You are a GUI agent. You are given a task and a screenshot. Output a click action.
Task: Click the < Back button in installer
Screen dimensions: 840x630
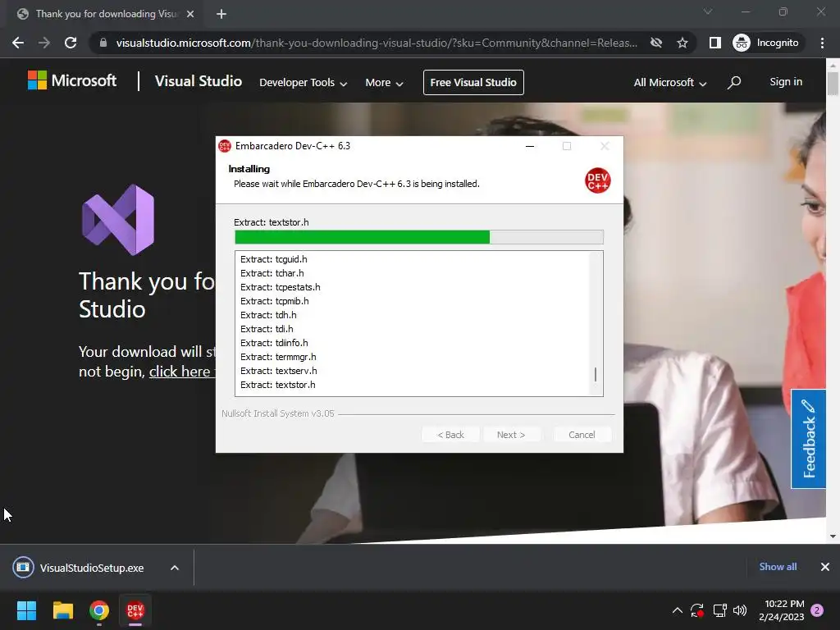coord(450,435)
